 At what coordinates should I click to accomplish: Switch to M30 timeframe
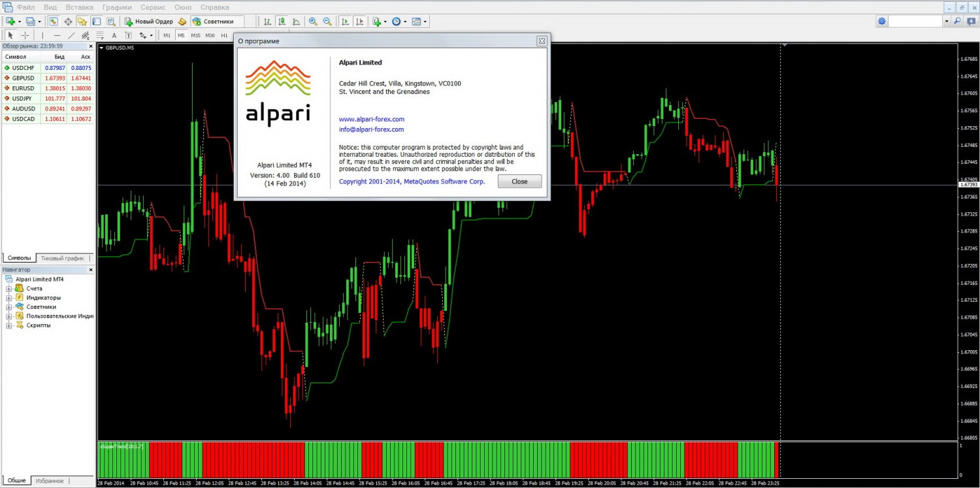[x=210, y=35]
